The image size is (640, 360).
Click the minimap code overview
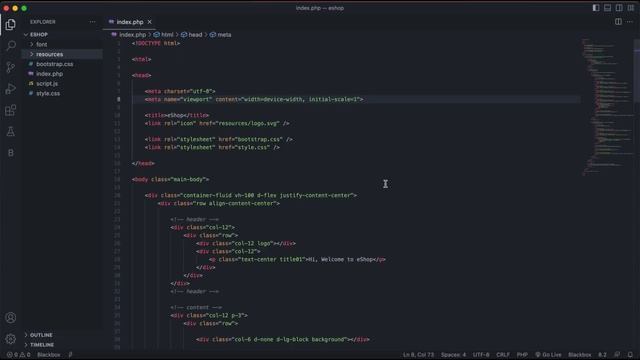tap(607, 107)
